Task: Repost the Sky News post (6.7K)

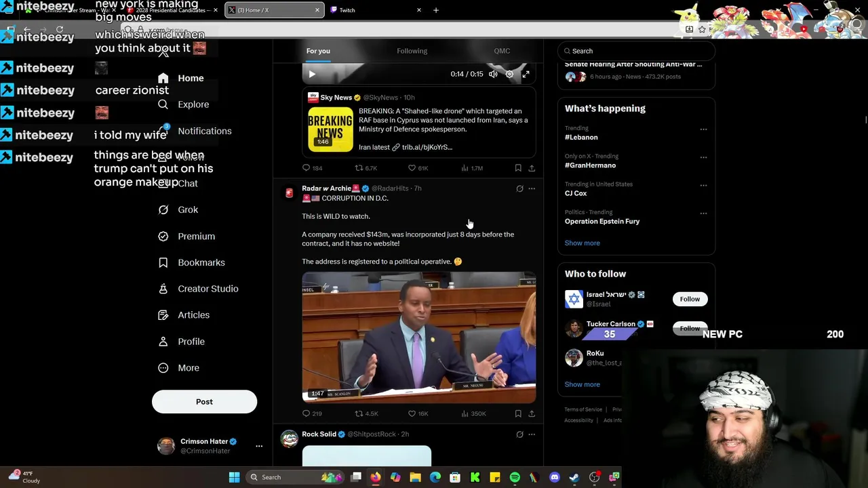Action: (366, 168)
